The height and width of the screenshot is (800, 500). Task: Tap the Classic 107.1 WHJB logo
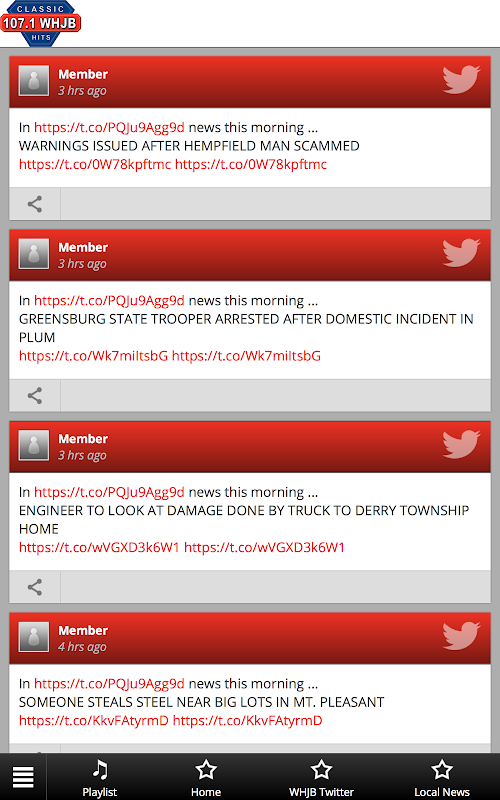coord(40,23)
